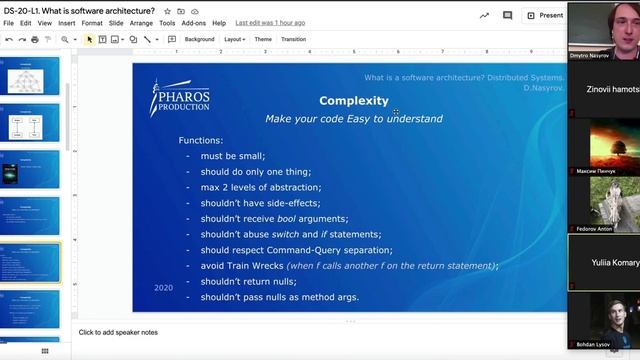Open the File menu
This screenshot has height=360, width=640.
9,23
